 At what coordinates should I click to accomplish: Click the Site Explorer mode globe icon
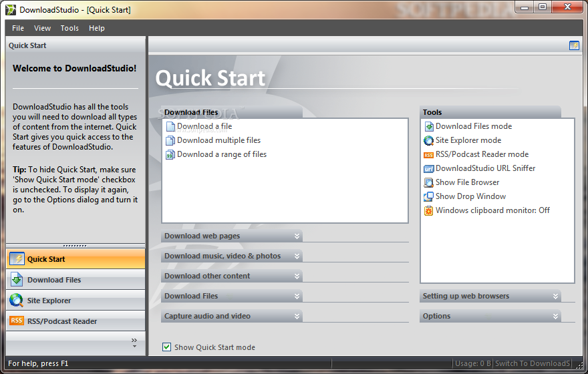tap(428, 140)
